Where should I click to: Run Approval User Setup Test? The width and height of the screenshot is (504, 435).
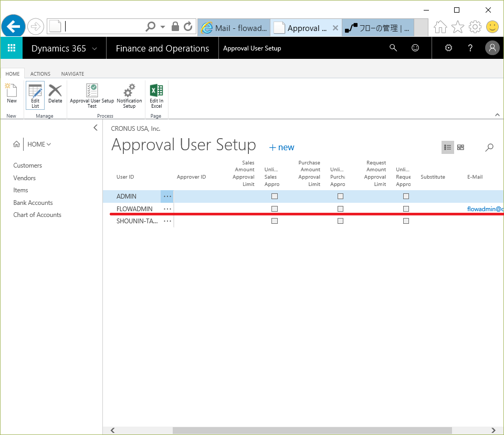coord(92,95)
